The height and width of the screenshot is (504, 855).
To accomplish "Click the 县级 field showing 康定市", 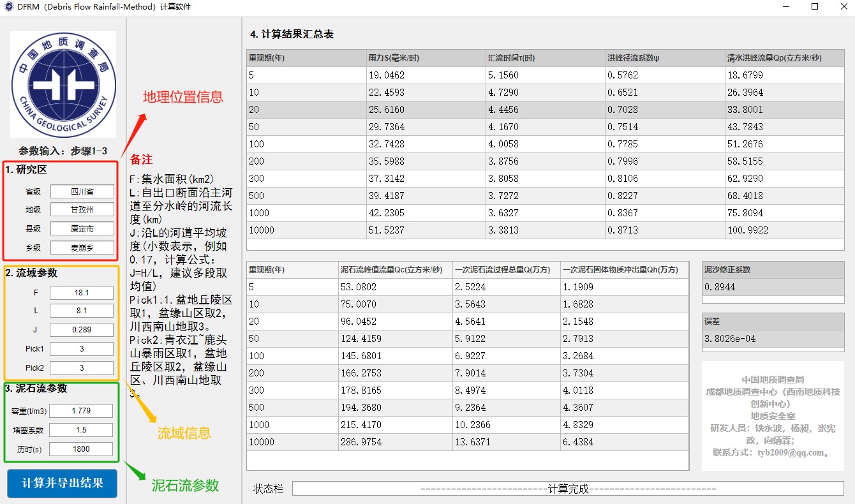I will 82,228.
